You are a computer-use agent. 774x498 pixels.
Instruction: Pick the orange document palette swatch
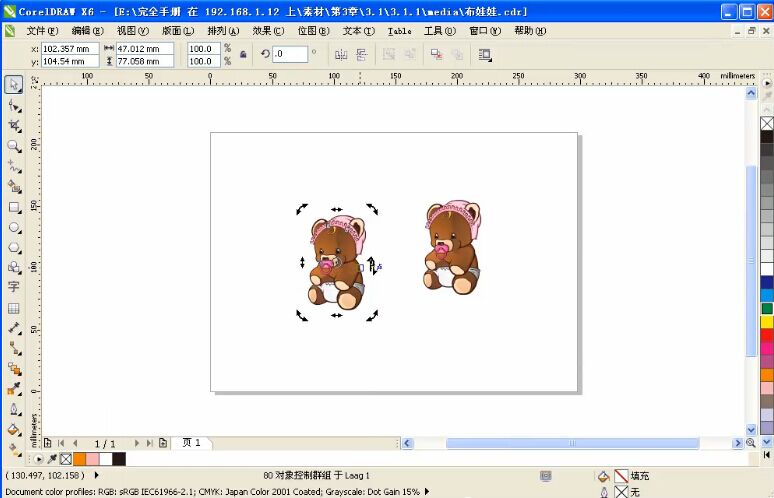[x=80, y=459]
